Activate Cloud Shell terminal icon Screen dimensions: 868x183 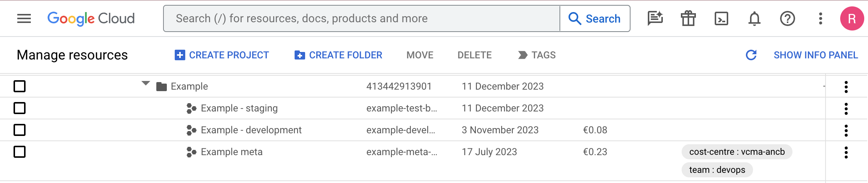pyautogui.click(x=721, y=18)
